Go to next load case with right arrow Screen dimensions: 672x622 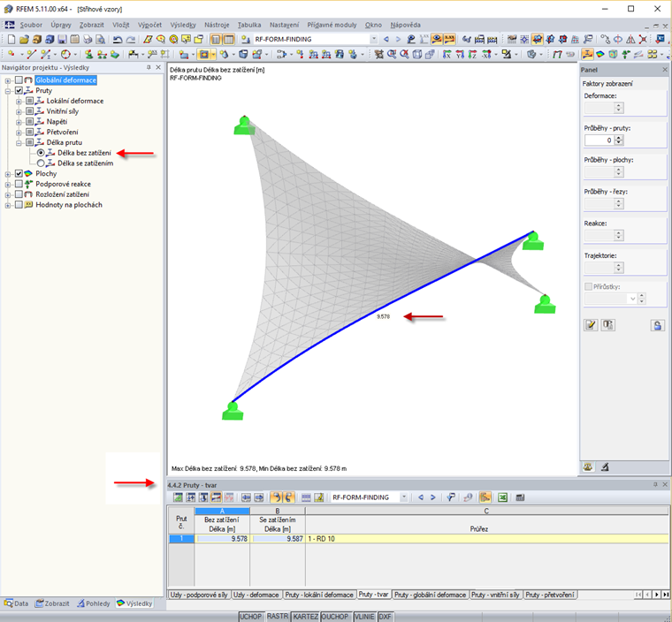tap(398, 40)
